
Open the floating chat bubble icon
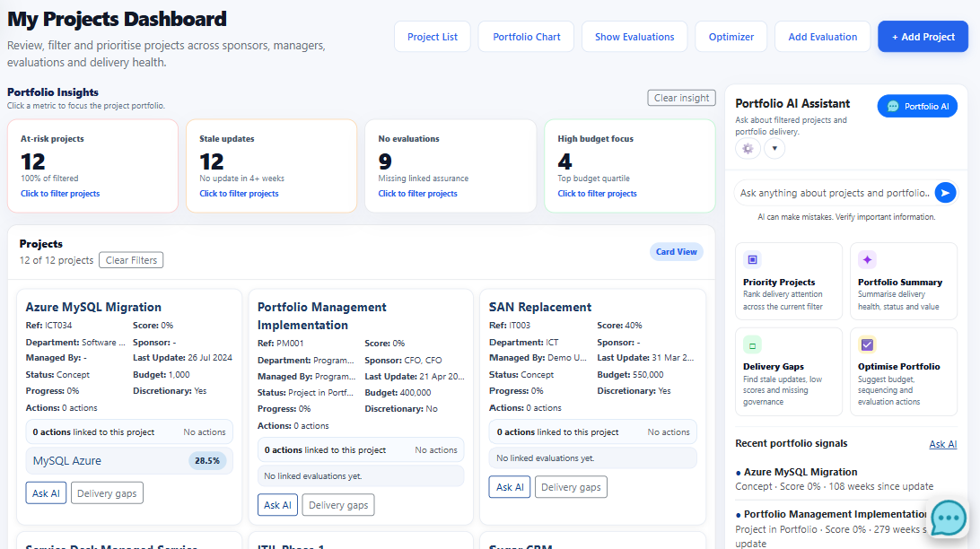pos(948,517)
